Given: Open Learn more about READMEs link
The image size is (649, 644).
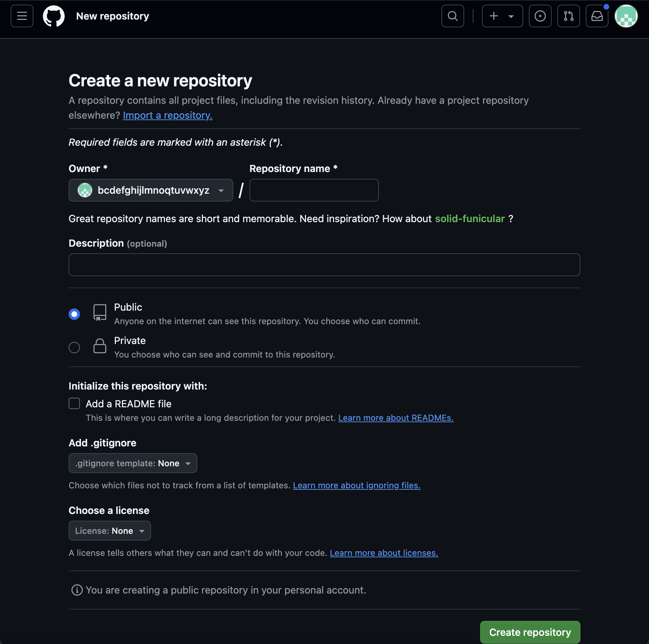Looking at the screenshot, I should point(396,418).
